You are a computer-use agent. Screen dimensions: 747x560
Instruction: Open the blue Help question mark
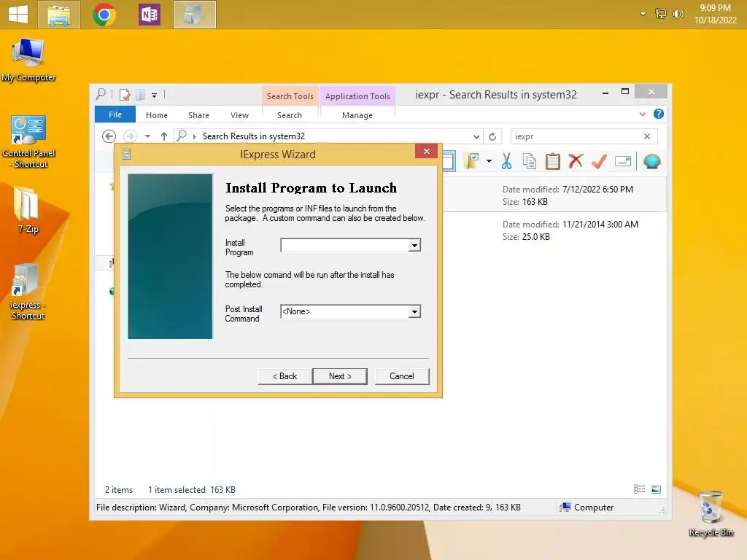(659, 114)
